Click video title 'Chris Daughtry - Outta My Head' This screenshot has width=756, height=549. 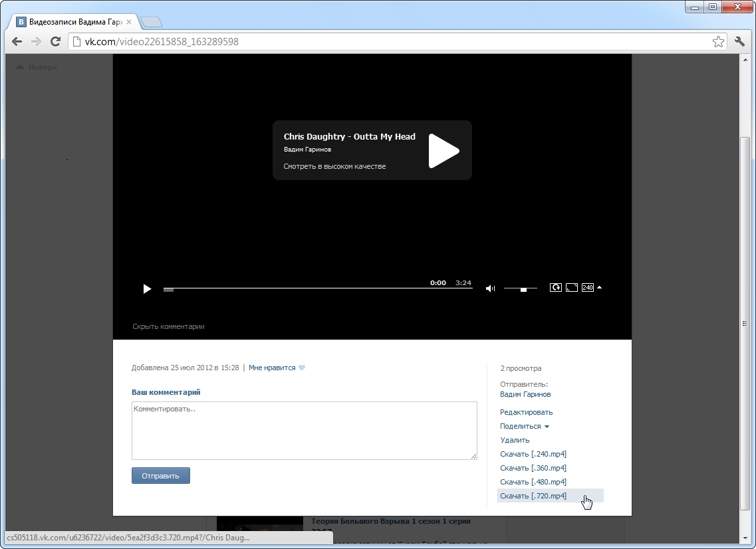point(349,136)
